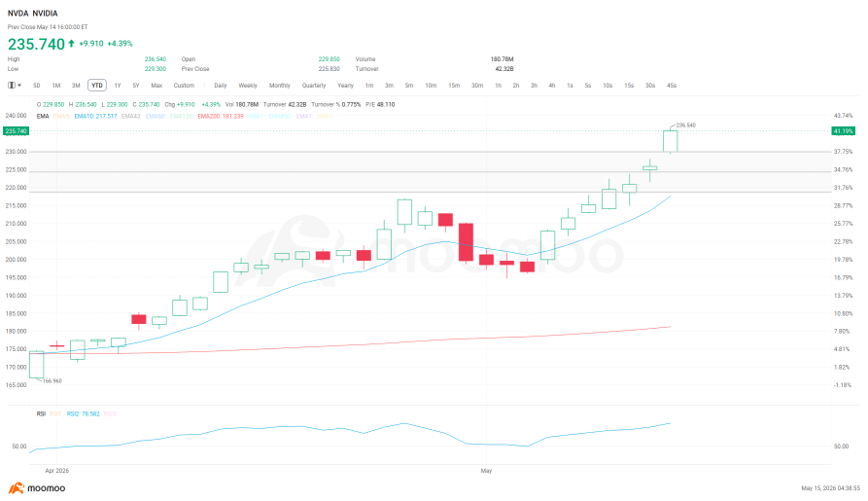
Task: Choose the 5s interval
Action: click(x=588, y=86)
